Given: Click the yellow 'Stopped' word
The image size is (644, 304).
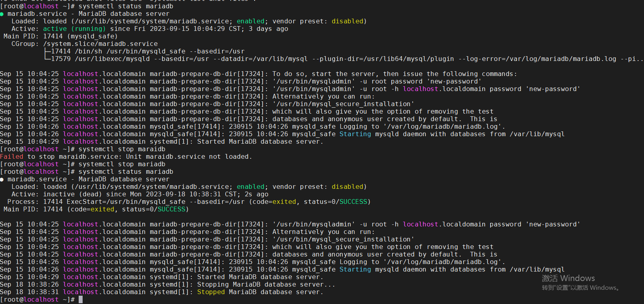Looking at the screenshot, I should (211, 292).
